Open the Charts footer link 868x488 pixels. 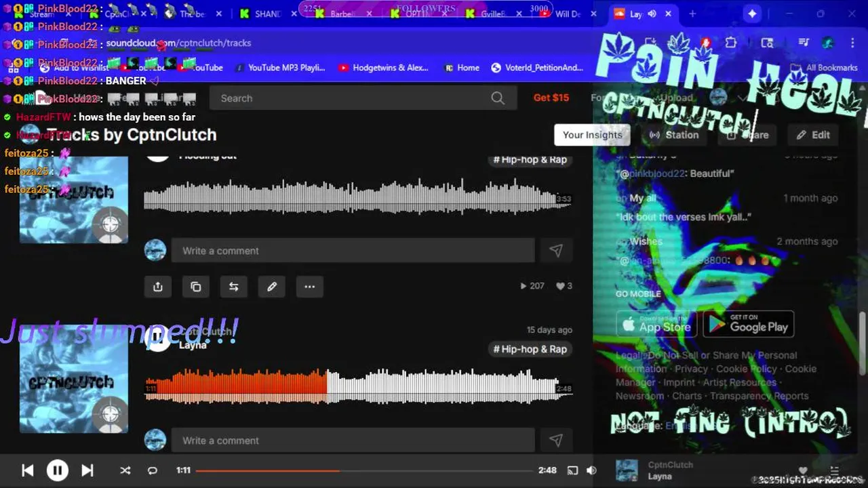(687, 396)
